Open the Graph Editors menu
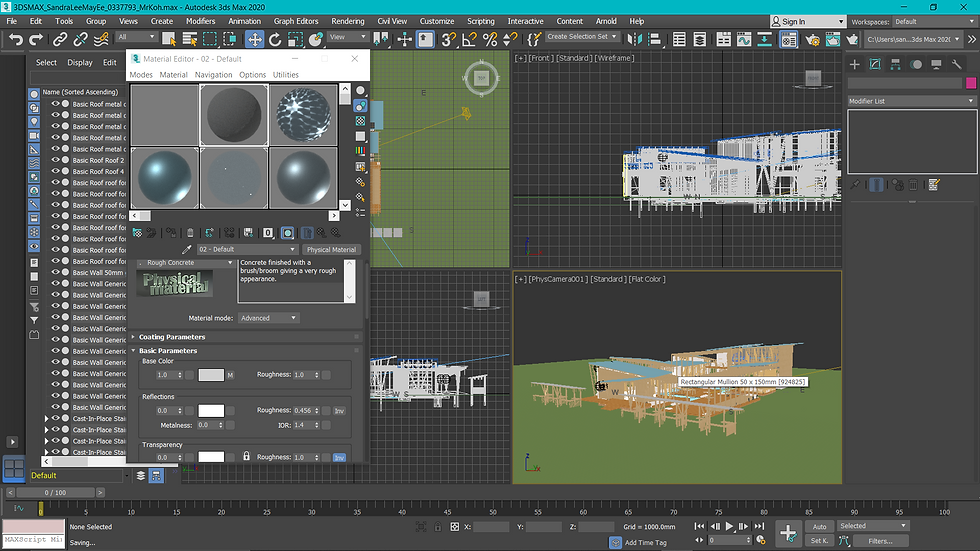Screen dimensions: 980x551 point(296,21)
